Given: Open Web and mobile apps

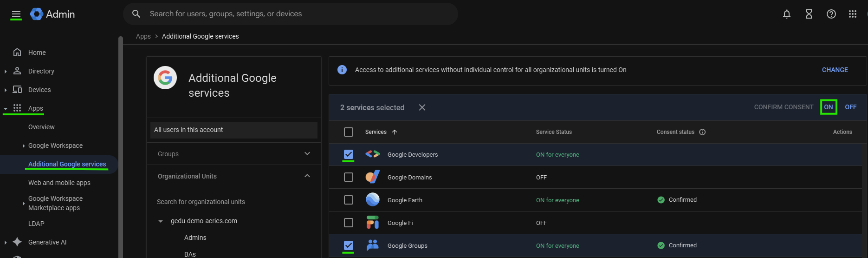Looking at the screenshot, I should pyautogui.click(x=59, y=183).
